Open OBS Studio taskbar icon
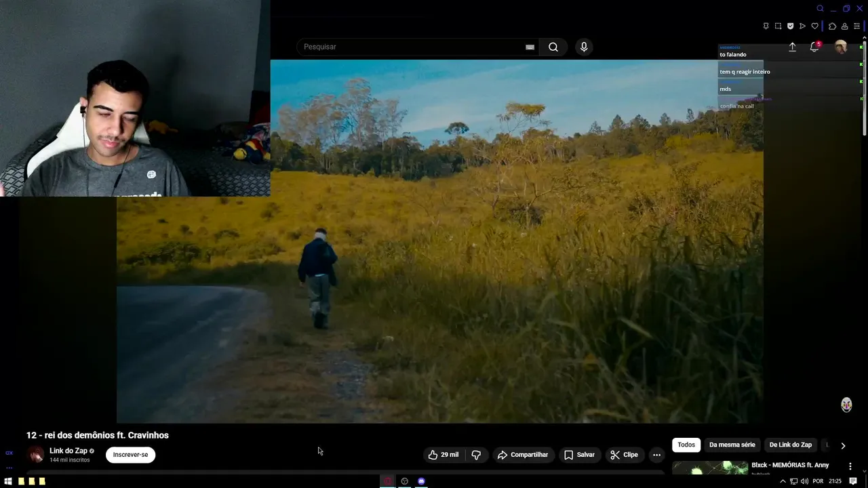868x488 pixels. 405,481
